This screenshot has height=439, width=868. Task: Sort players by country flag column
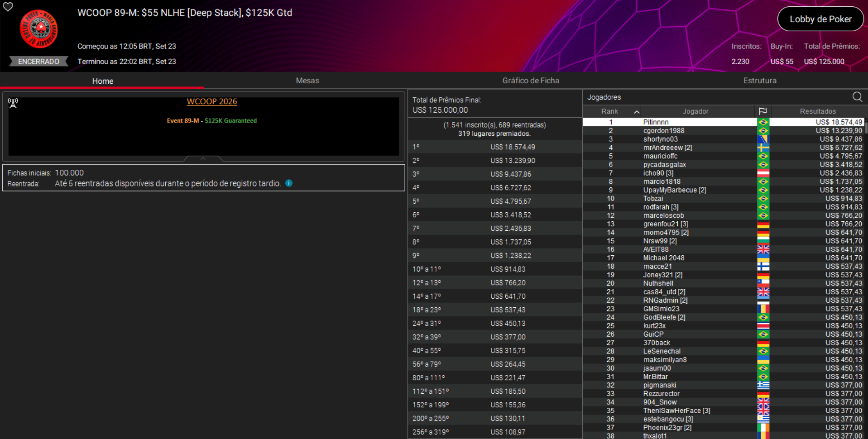pos(763,111)
